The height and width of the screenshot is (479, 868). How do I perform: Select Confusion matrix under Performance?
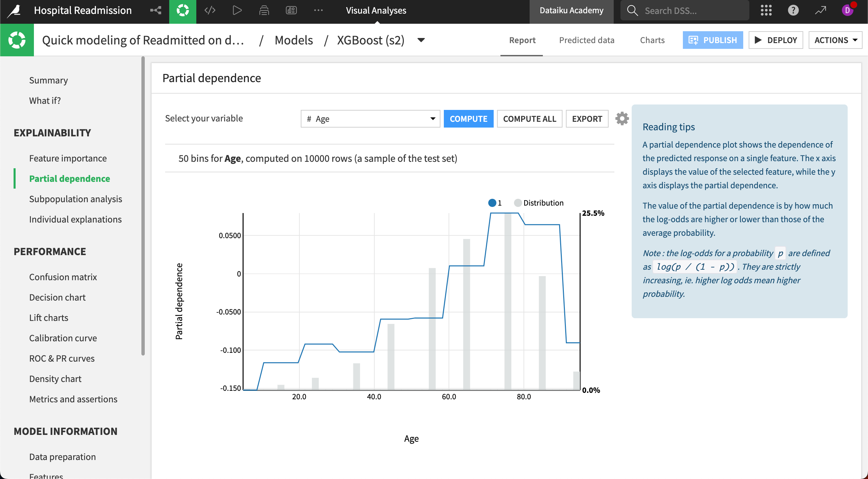click(63, 277)
